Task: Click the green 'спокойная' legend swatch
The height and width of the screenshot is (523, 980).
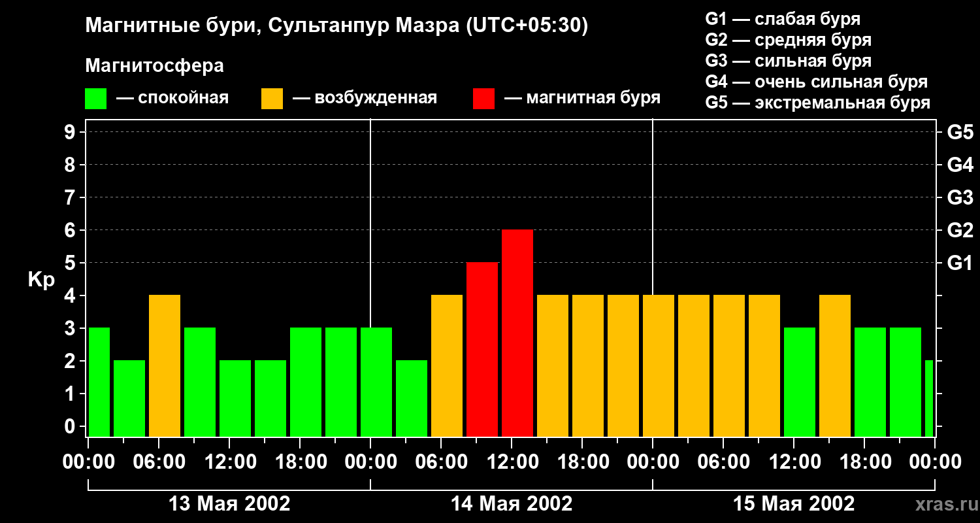Action: point(96,99)
